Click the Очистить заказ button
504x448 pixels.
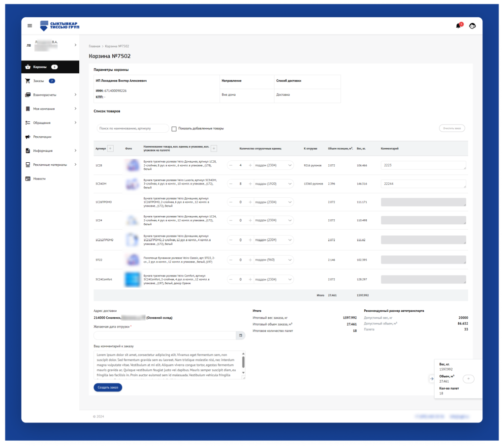coord(452,128)
